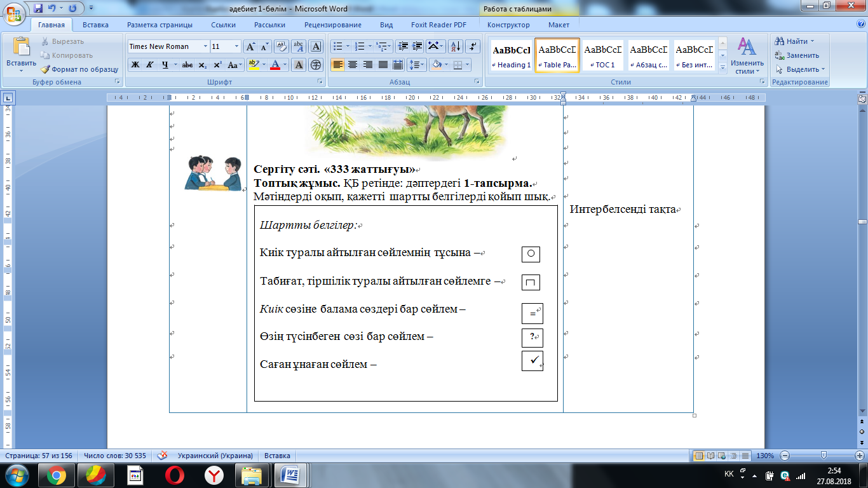The height and width of the screenshot is (488, 868).
Task: Toggle strikethrough formatting
Action: 187,65
